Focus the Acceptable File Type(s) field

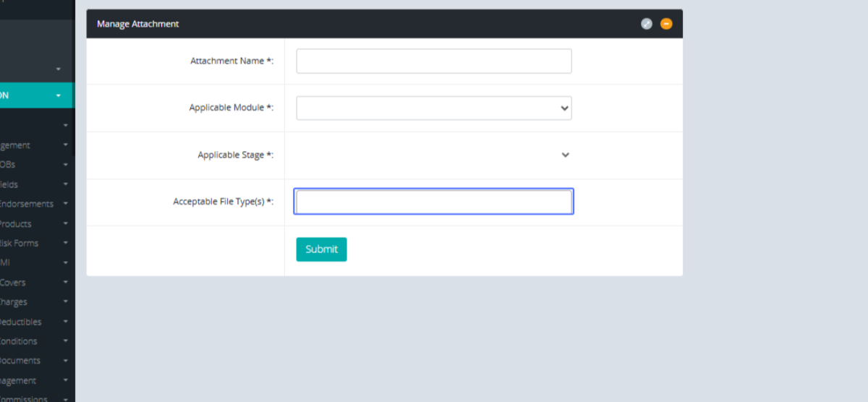(433, 202)
